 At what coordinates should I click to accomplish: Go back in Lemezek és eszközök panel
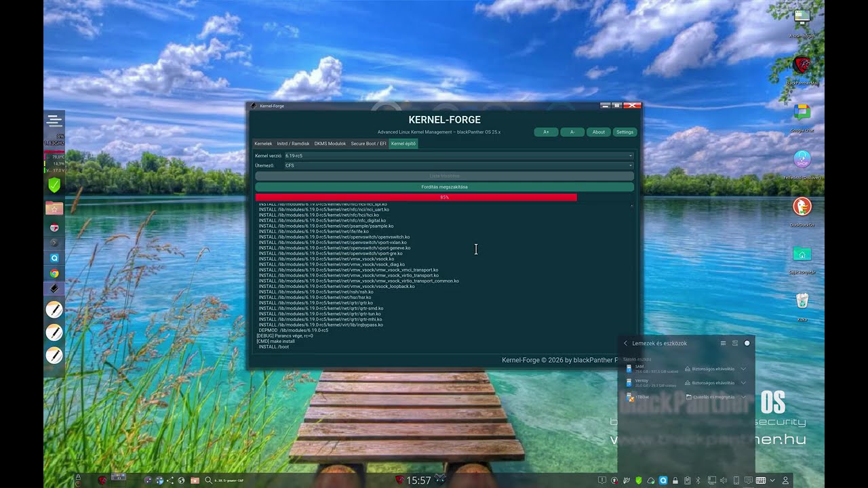tap(625, 344)
